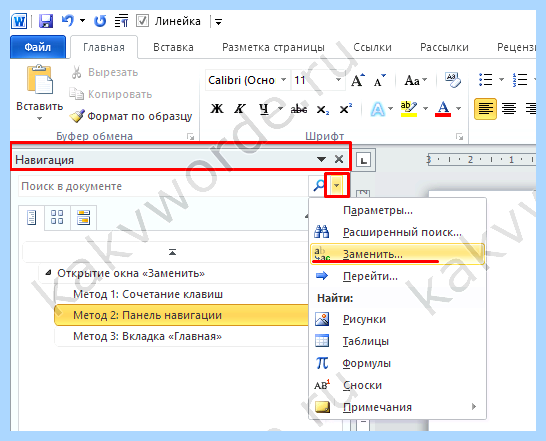
Task: Click Формат по образцу button
Action: pyautogui.click(x=131, y=116)
